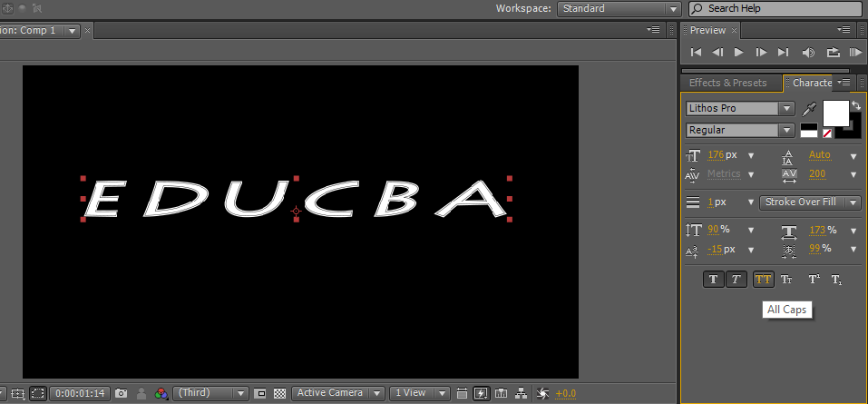Open the Timeline button in viewer footer

click(x=501, y=393)
